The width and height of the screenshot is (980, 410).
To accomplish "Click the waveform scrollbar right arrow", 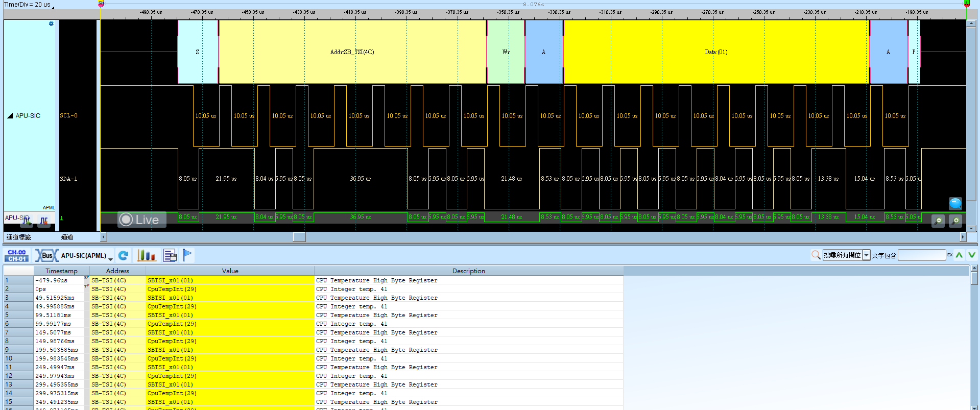I will coord(963,237).
